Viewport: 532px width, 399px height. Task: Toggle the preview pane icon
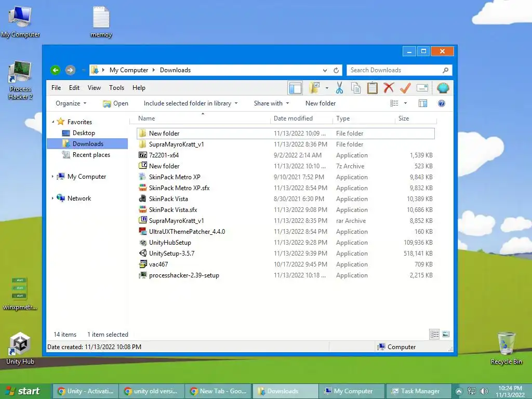[423, 103]
